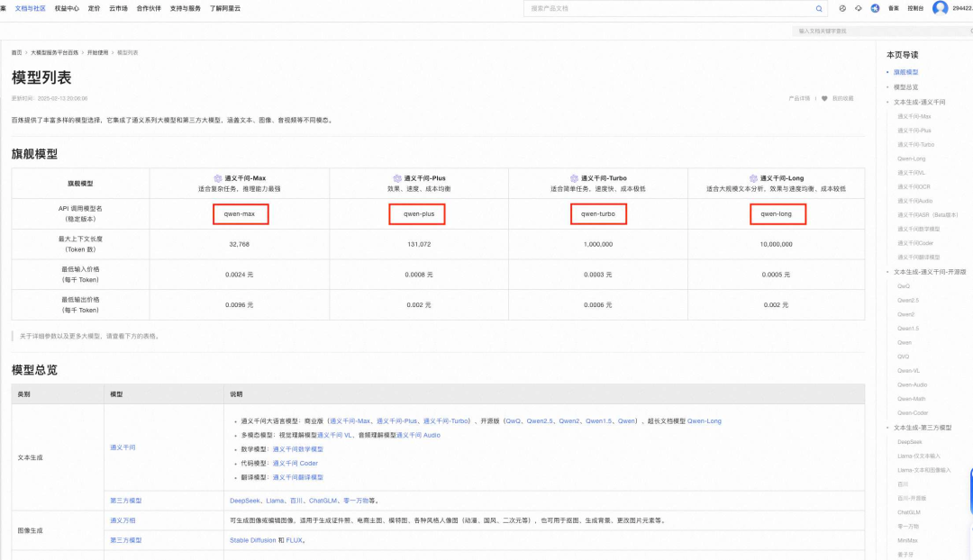
Task: Open the 控制台 console link
Action: tap(915, 9)
